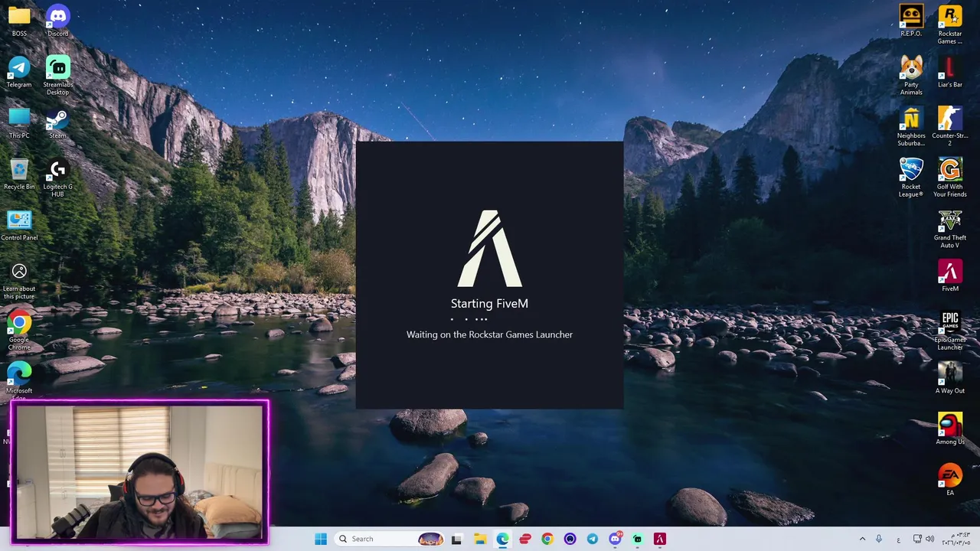Viewport: 980px width, 551px height.
Task: Open the clock and date flyout
Action: [x=956, y=539]
